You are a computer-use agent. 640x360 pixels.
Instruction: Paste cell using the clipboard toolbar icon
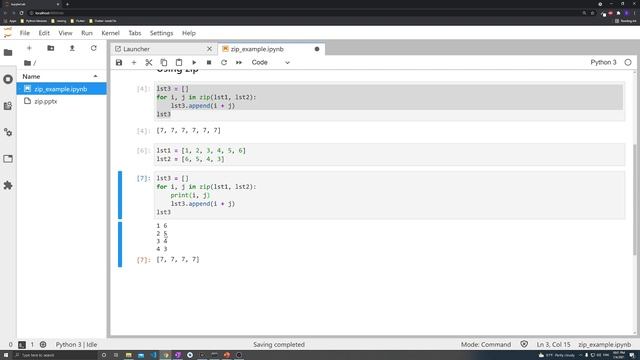coord(179,62)
